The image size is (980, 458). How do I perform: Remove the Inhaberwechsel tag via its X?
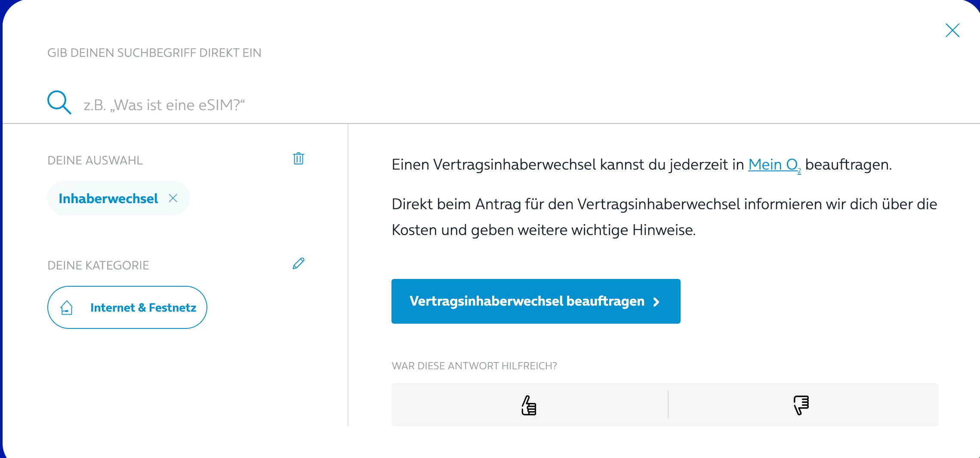click(173, 198)
